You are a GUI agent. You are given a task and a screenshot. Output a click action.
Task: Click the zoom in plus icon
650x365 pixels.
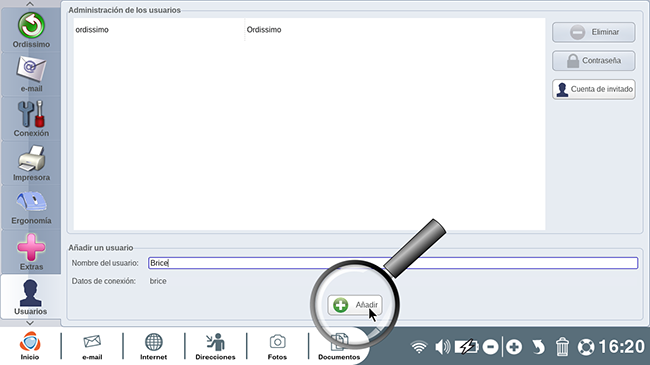coord(514,347)
